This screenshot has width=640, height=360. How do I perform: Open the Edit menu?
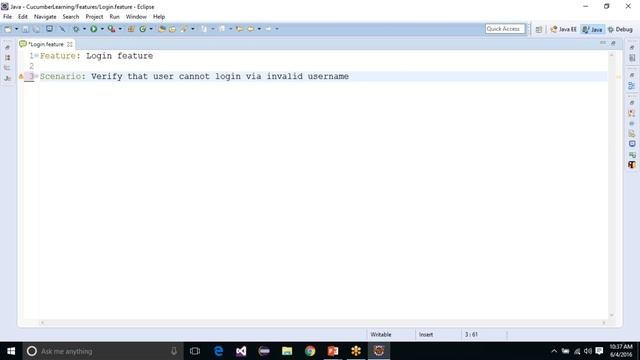[23, 17]
